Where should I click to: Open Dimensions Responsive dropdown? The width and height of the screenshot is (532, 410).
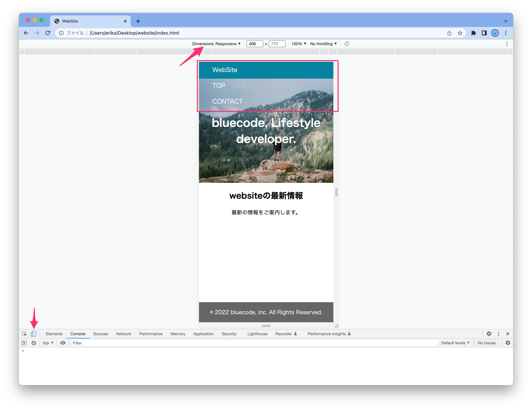pyautogui.click(x=216, y=44)
